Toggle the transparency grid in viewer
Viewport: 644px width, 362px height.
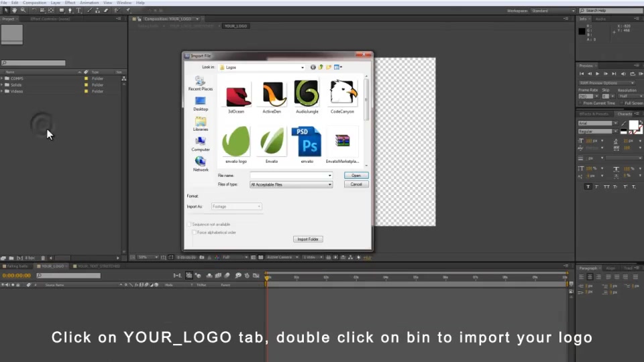click(261, 257)
